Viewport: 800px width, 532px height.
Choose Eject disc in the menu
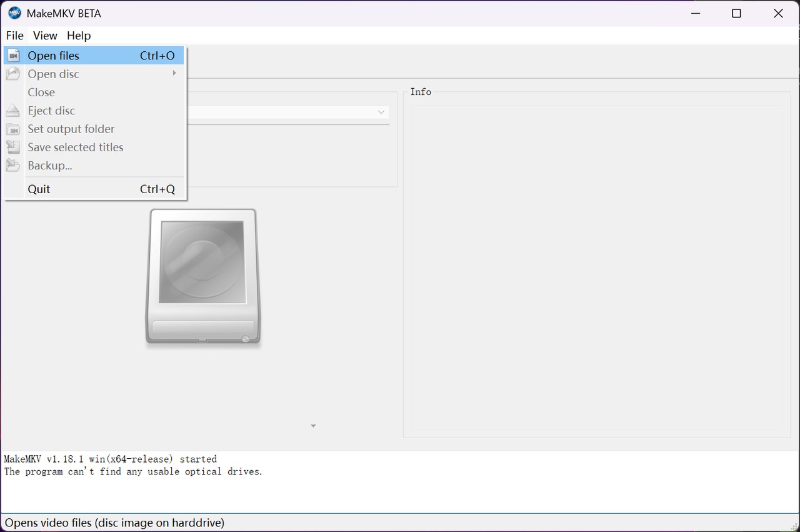coord(94,111)
